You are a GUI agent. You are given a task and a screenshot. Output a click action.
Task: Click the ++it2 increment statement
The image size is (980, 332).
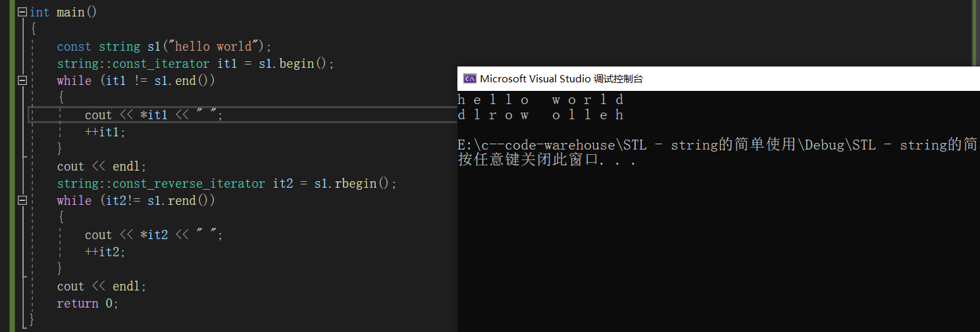tap(105, 252)
